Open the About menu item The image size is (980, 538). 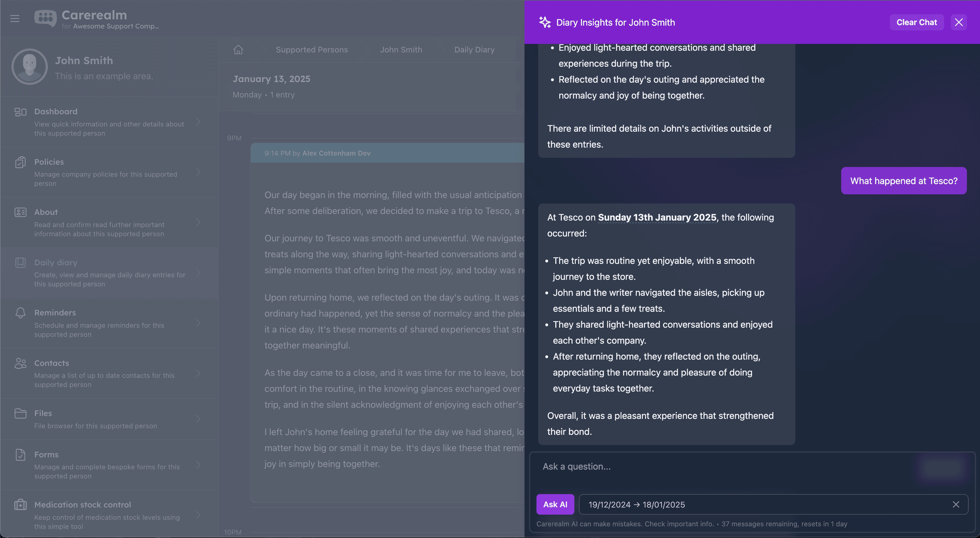[109, 223]
